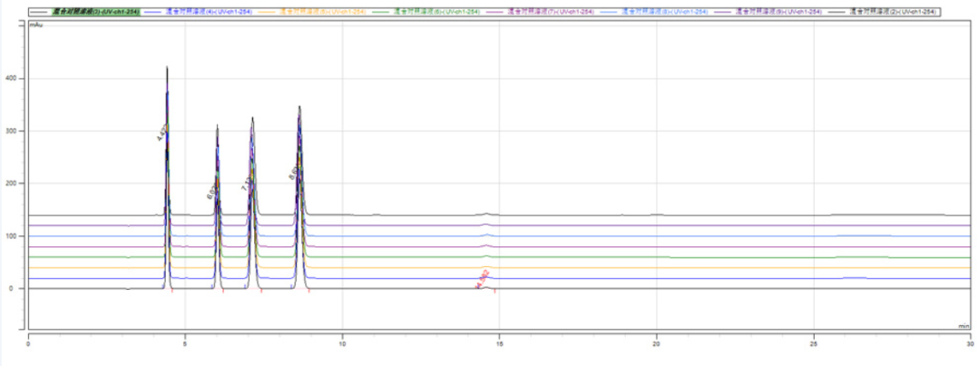Click the retention label on first peak
The width and height of the screenshot is (980, 366).
(162, 134)
